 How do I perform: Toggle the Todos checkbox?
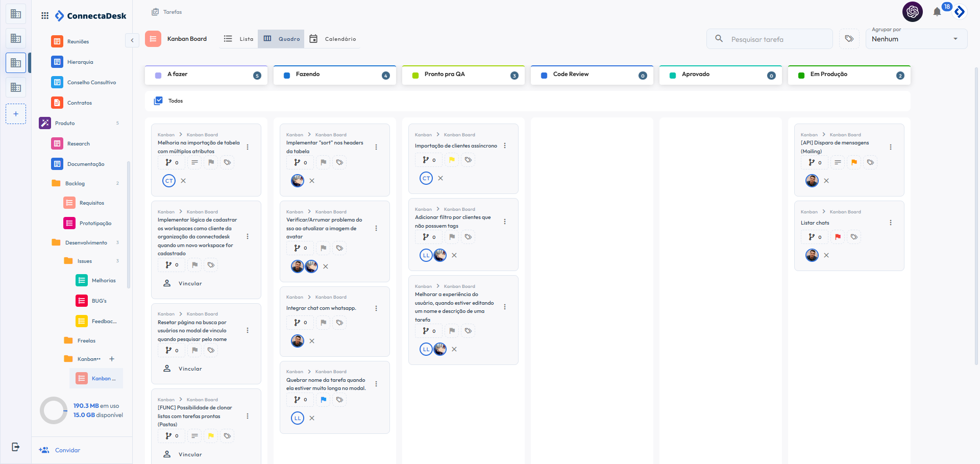(158, 101)
